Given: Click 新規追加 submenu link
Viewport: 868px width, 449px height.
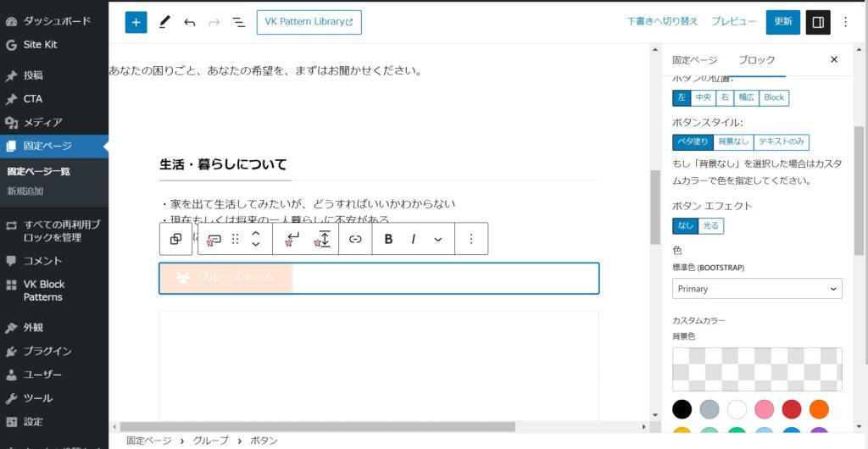Looking at the screenshot, I should [25, 191].
